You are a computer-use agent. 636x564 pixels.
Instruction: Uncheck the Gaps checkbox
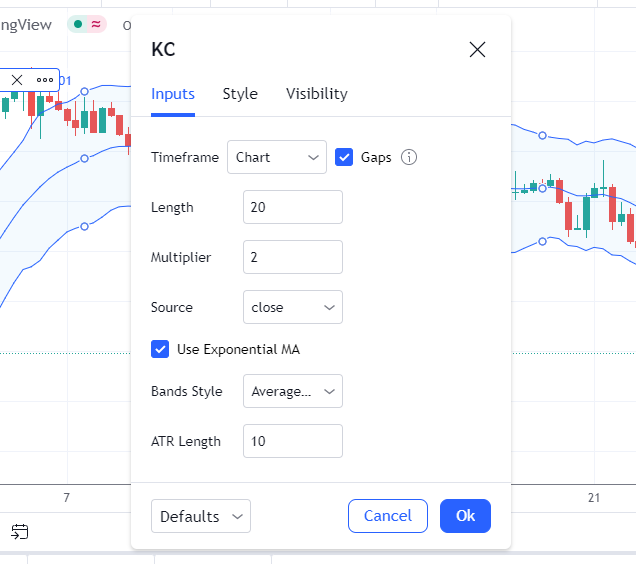pos(344,157)
